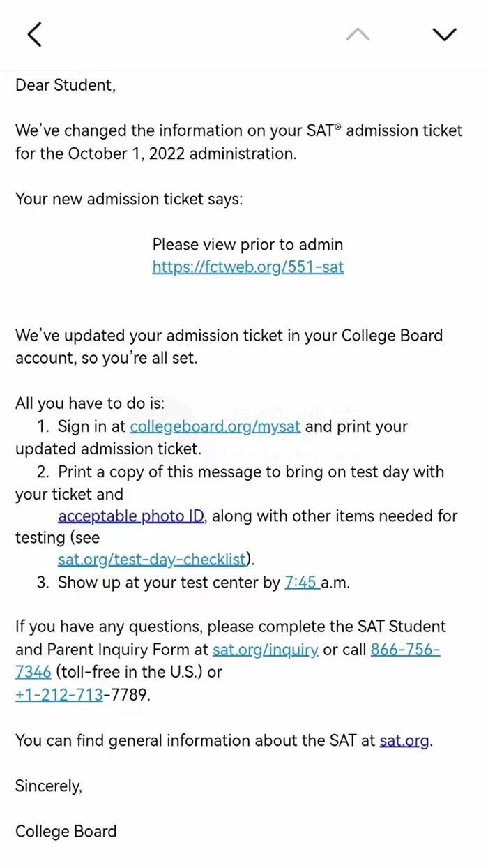Tap the "All you have to do is:" line

pos(90,403)
